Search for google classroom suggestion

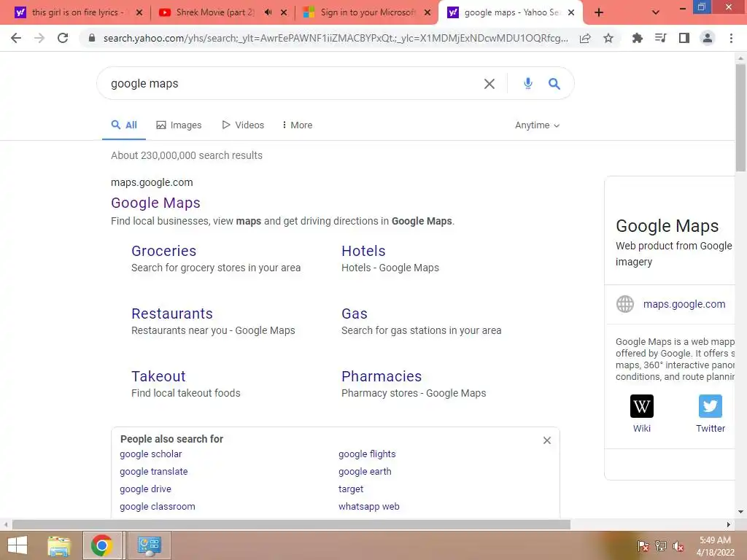158,507
